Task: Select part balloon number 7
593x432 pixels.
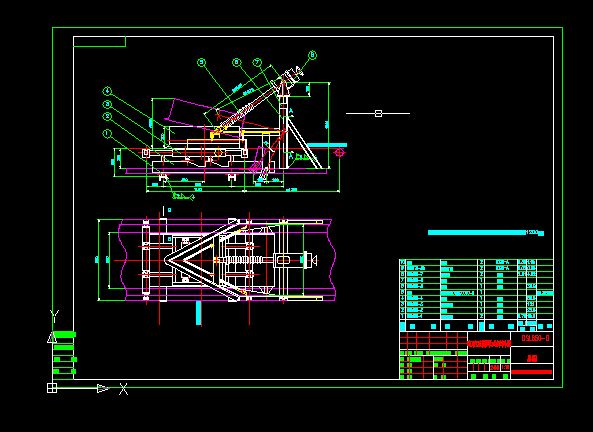Action: [x=258, y=62]
